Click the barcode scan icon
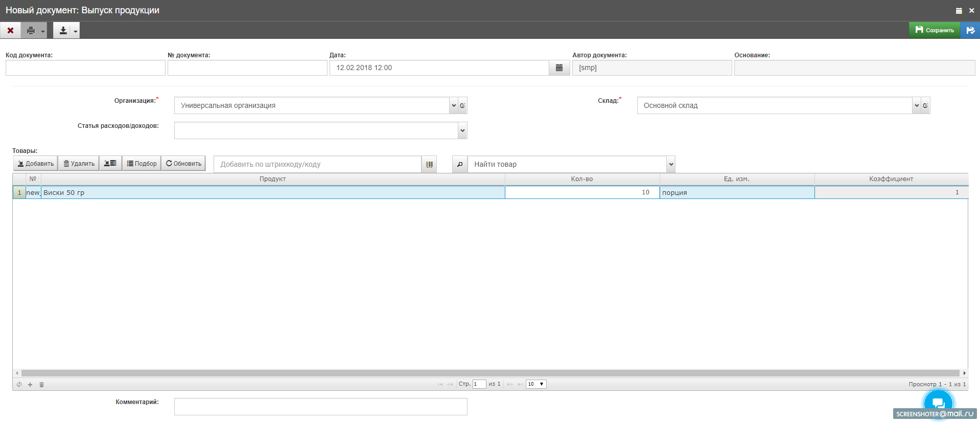The image size is (980, 422). pos(429,164)
